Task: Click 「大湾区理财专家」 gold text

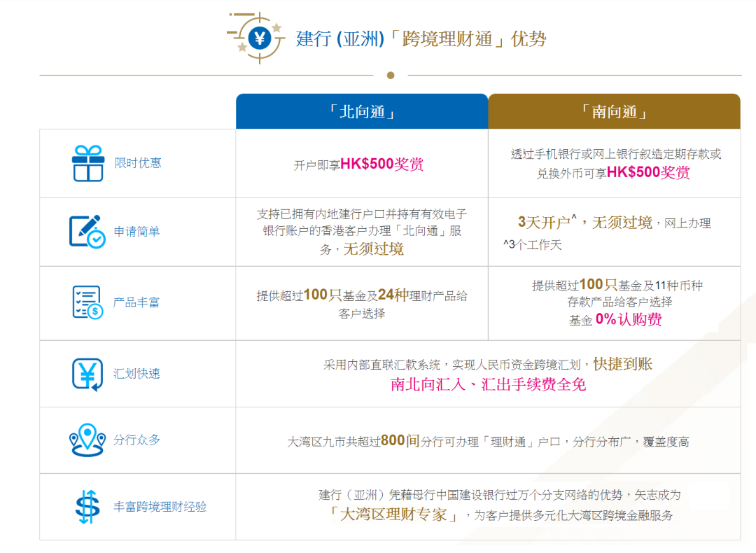Action: [393, 514]
